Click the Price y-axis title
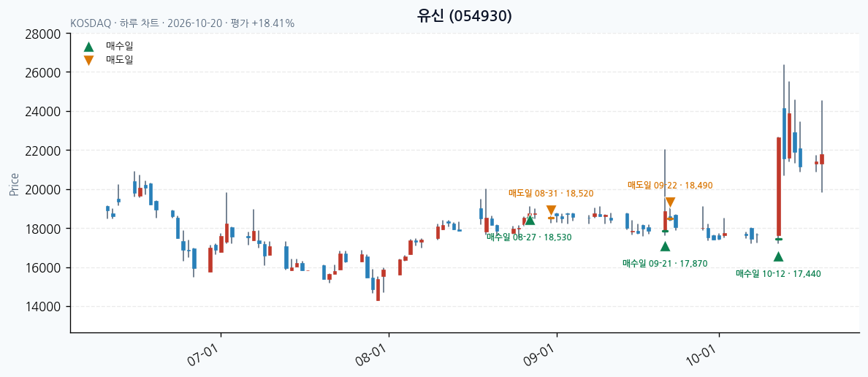This screenshot has width=868, height=377. [x=14, y=184]
